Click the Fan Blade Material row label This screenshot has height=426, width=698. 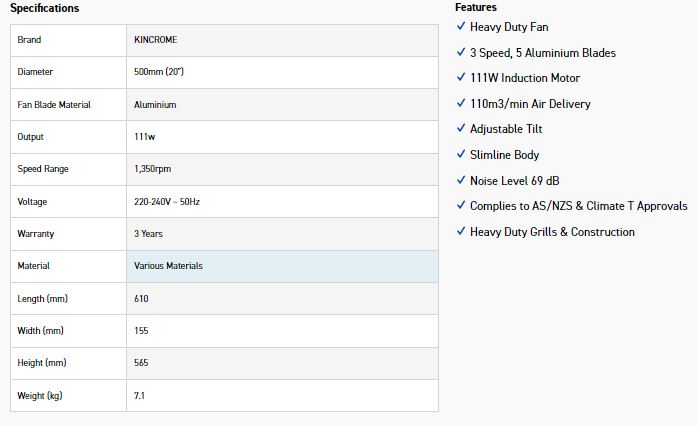54,105
